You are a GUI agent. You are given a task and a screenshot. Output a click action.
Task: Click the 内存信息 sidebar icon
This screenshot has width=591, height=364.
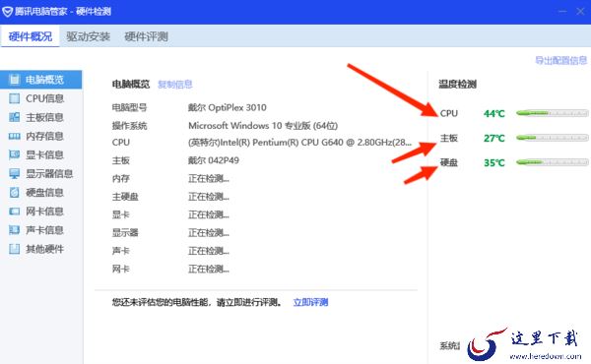pyautogui.click(x=15, y=136)
